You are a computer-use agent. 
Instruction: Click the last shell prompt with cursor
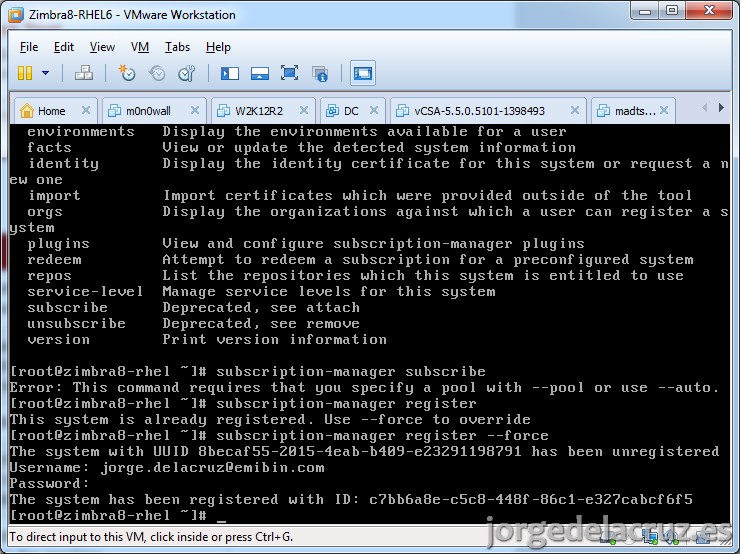118,516
